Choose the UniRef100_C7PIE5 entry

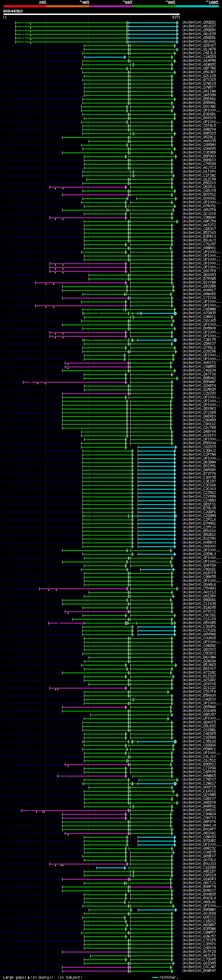coord(199,940)
